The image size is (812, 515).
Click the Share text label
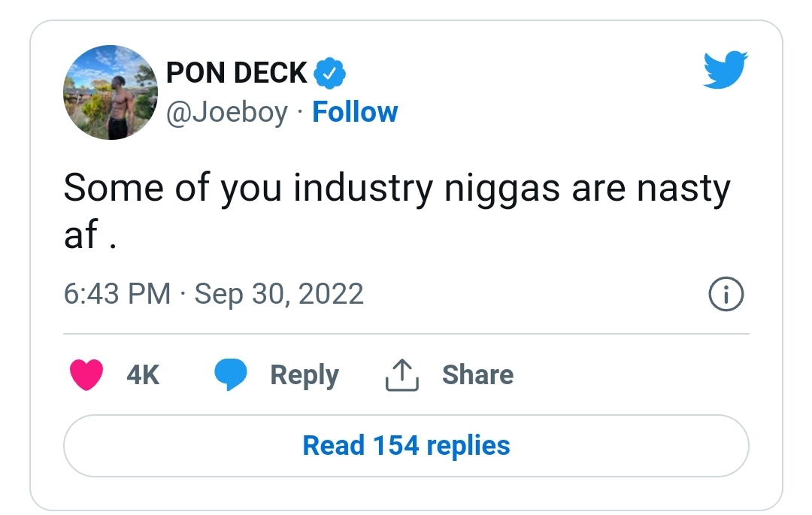477,374
